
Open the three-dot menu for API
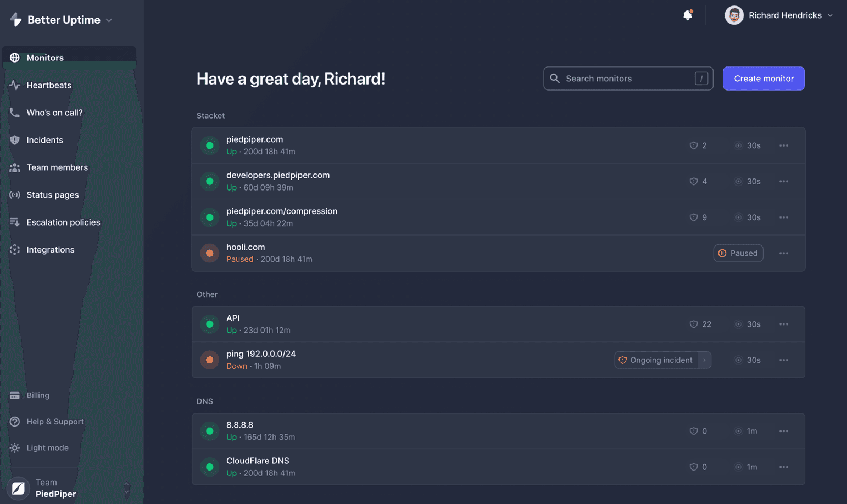784,324
